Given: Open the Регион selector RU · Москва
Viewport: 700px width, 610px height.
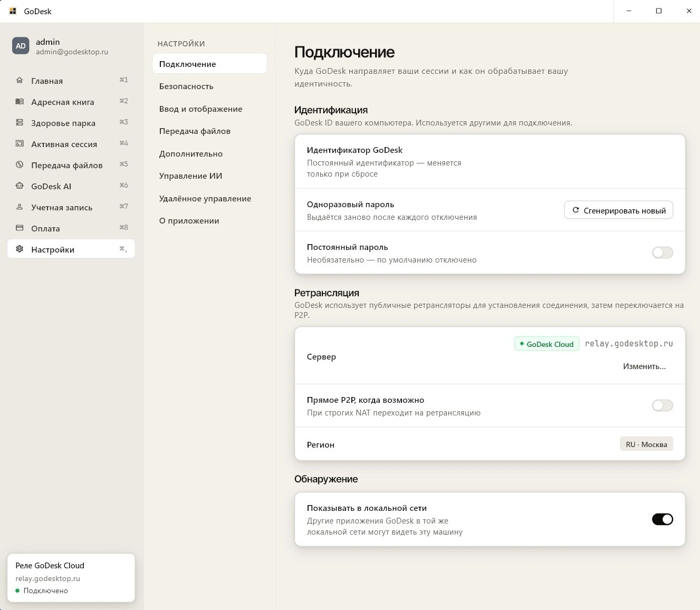Looking at the screenshot, I should coord(646,444).
